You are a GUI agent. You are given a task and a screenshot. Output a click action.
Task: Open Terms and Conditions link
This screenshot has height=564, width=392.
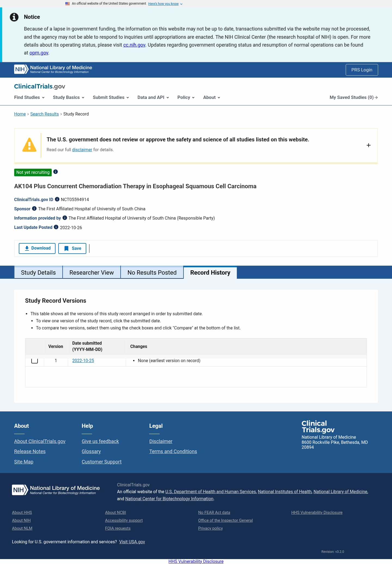point(173,451)
